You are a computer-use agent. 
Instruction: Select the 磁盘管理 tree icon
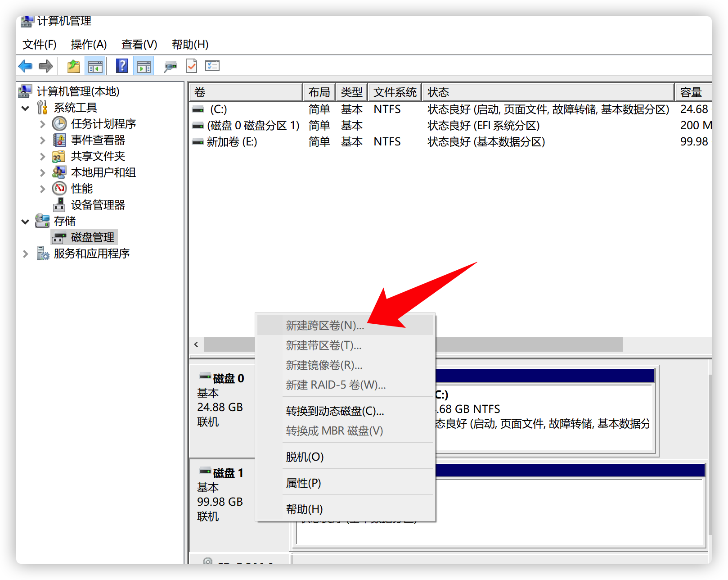[59, 237]
